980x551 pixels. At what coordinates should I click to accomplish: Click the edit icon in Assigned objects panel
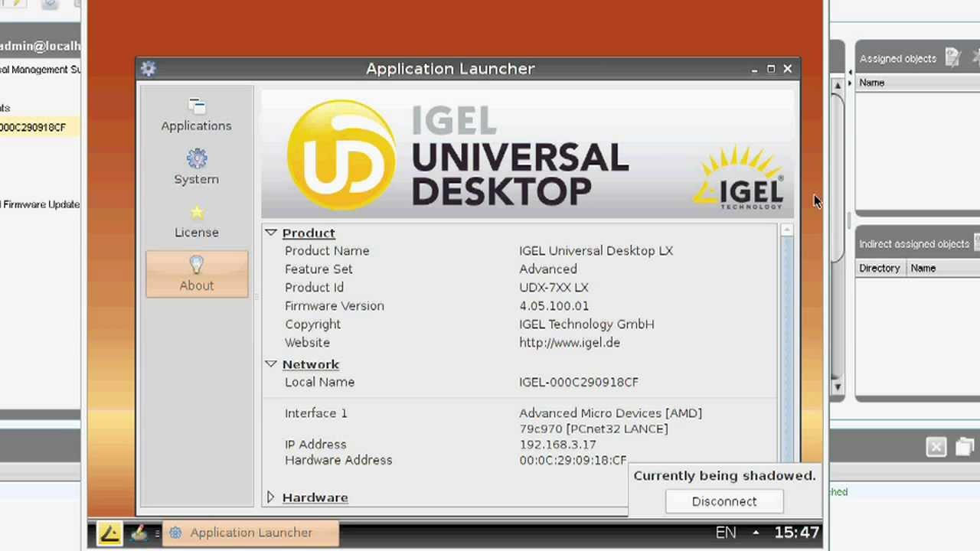(952, 57)
